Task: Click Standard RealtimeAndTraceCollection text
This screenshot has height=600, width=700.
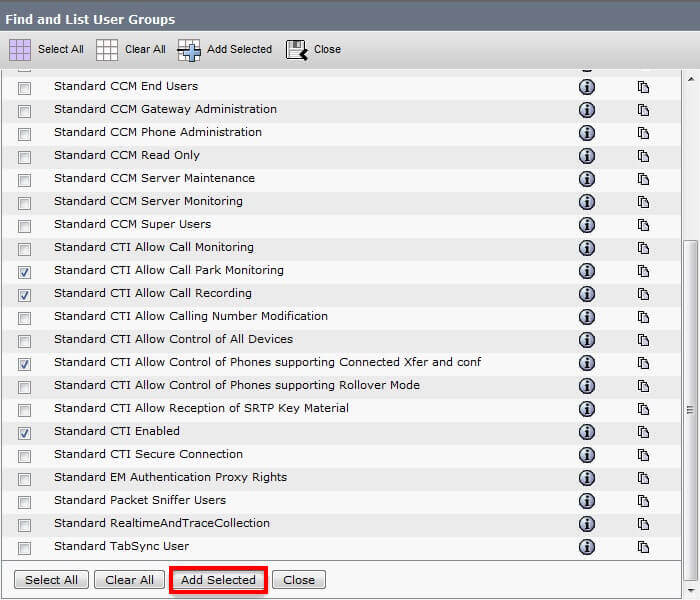Action: [162, 523]
